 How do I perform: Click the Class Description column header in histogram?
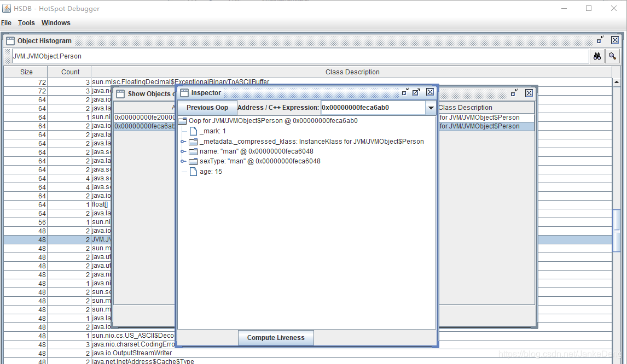pyautogui.click(x=352, y=72)
